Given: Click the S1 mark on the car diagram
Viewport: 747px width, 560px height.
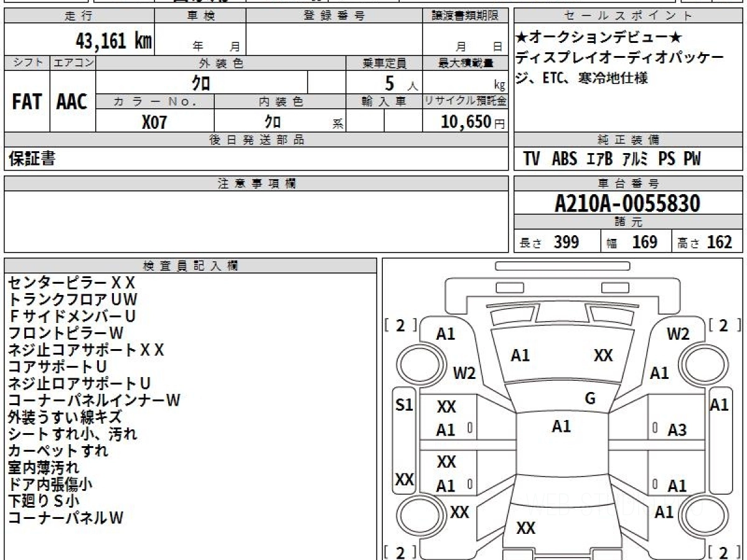Looking at the screenshot, I should [x=405, y=406].
